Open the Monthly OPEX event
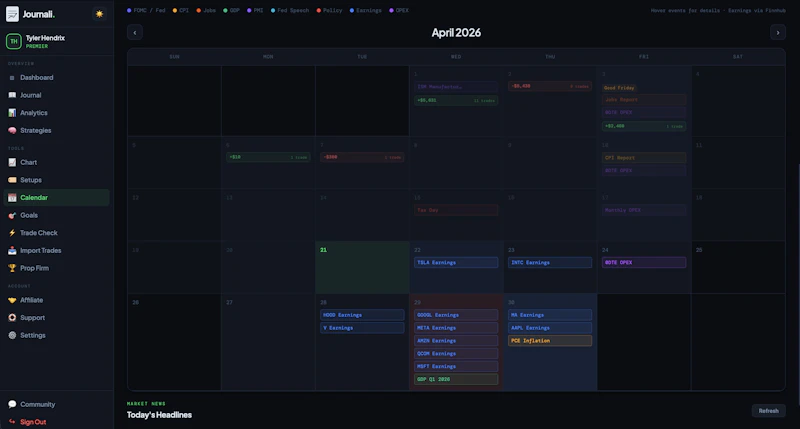Image resolution: width=800 pixels, height=429 pixels. pos(643,210)
